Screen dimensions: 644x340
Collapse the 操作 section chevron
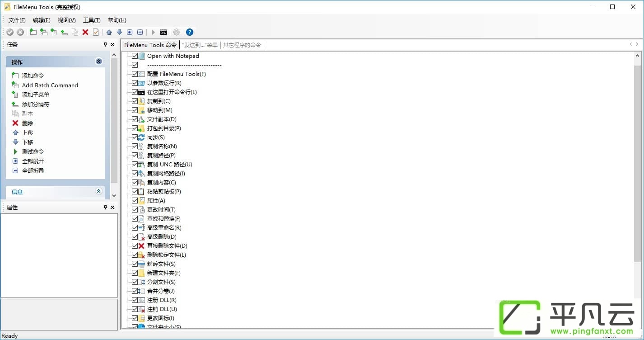click(x=99, y=61)
